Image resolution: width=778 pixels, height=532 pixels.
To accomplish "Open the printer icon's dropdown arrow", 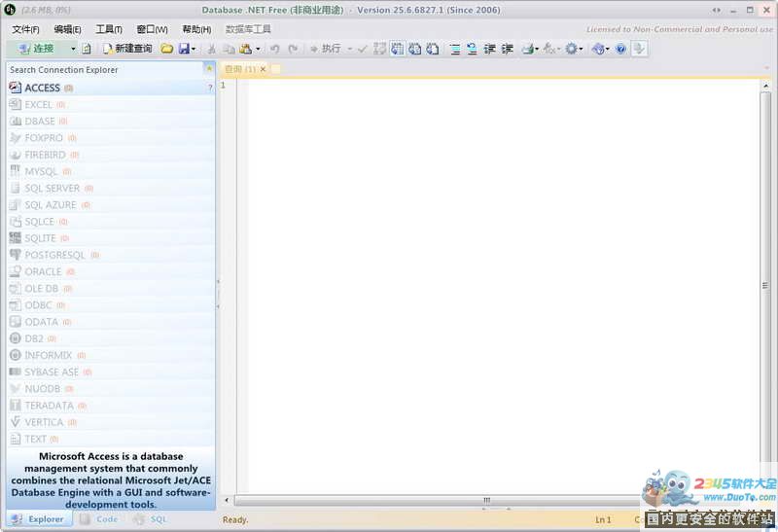I will tap(538, 49).
